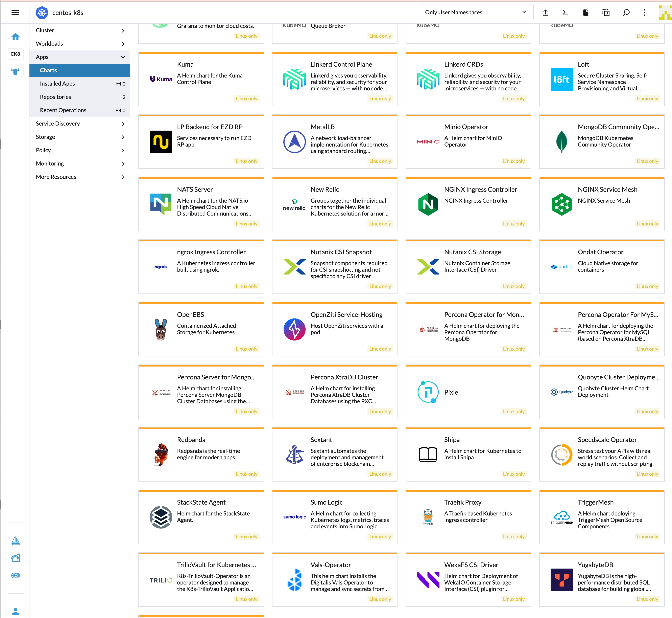Screen dimensions: 672x618
Task: Click the YugabyteDB chart logo
Action: click(562, 579)
